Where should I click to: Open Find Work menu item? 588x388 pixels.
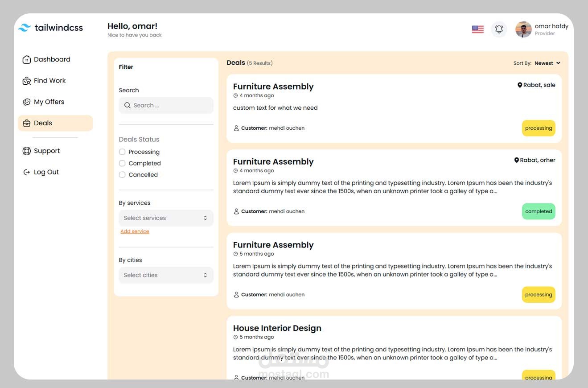(x=49, y=81)
